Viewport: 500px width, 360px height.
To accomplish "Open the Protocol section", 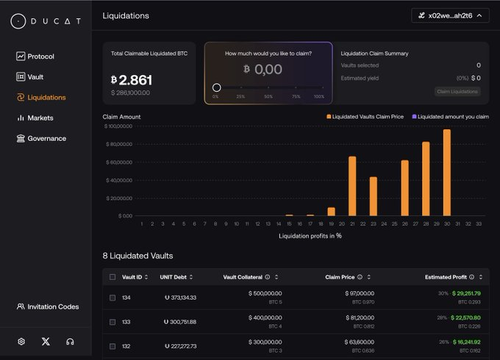I will click(35, 56).
